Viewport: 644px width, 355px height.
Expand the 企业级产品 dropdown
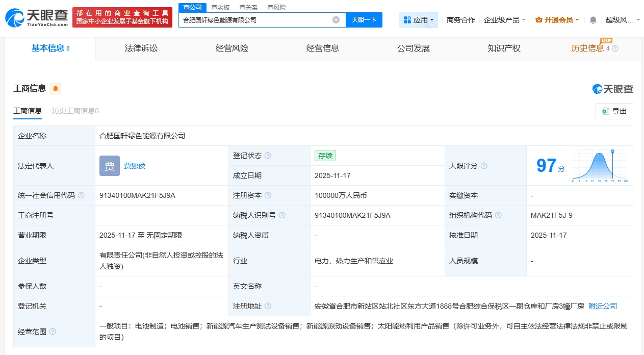point(504,19)
